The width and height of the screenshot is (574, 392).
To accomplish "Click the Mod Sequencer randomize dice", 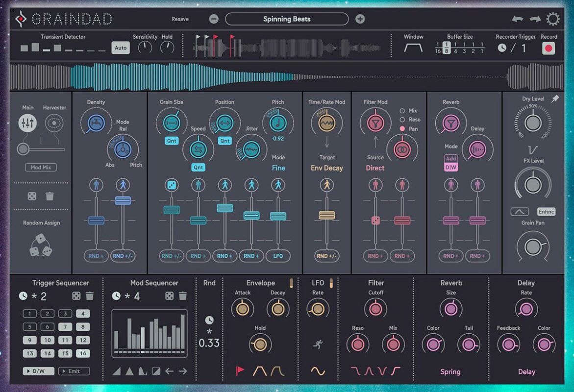I will [x=169, y=296].
